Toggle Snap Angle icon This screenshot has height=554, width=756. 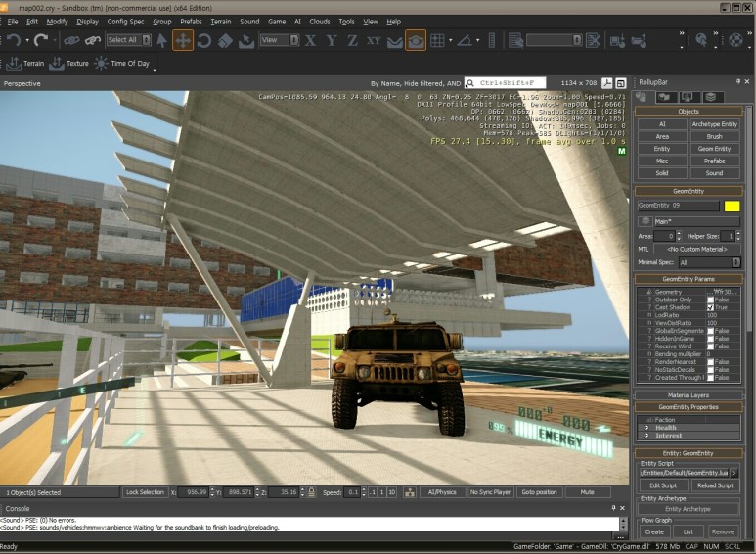[465, 40]
